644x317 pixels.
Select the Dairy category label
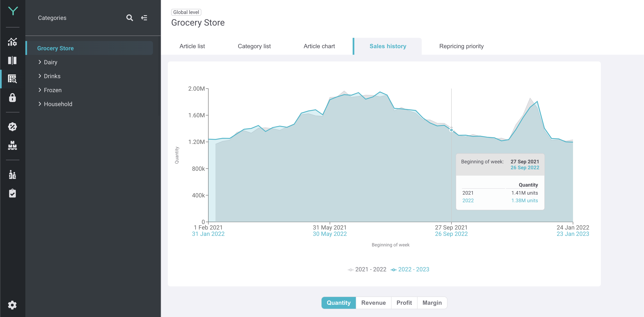[x=50, y=62]
